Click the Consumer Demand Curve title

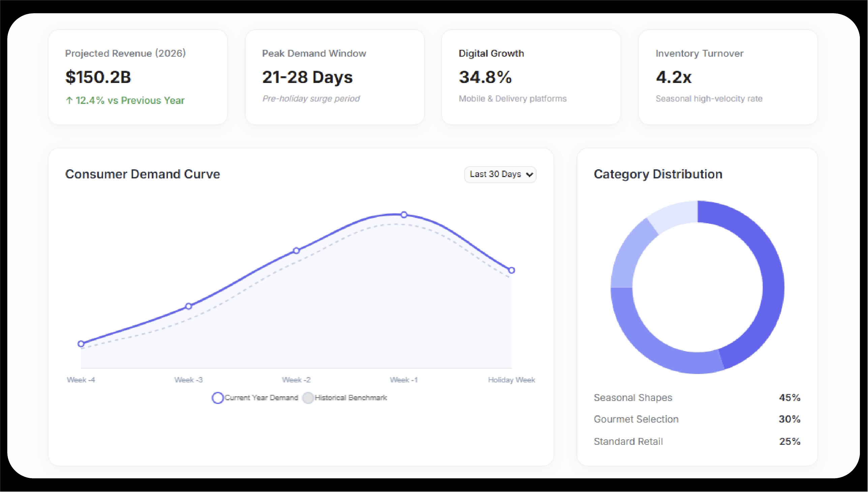coord(143,174)
